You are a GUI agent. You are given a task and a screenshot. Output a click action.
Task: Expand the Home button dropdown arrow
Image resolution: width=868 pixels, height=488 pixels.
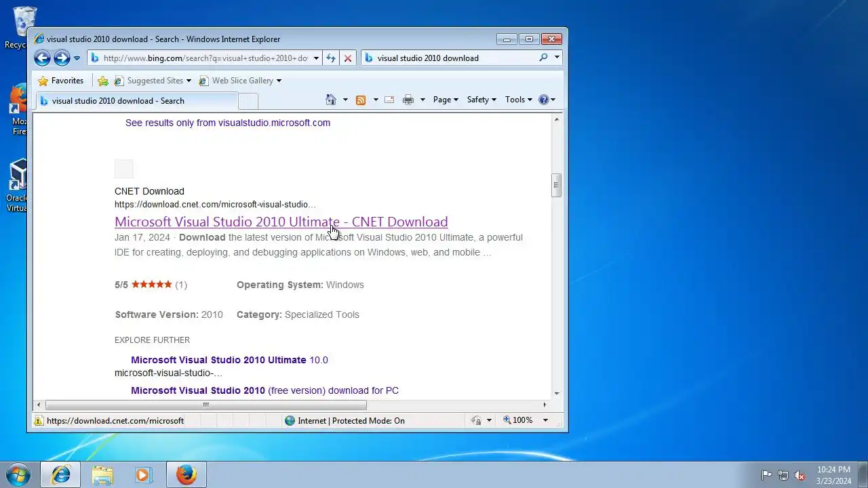[x=345, y=100]
